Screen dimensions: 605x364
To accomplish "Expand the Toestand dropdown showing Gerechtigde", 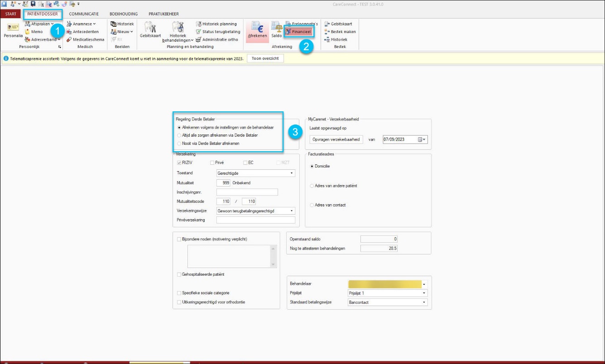I will click(256, 173).
